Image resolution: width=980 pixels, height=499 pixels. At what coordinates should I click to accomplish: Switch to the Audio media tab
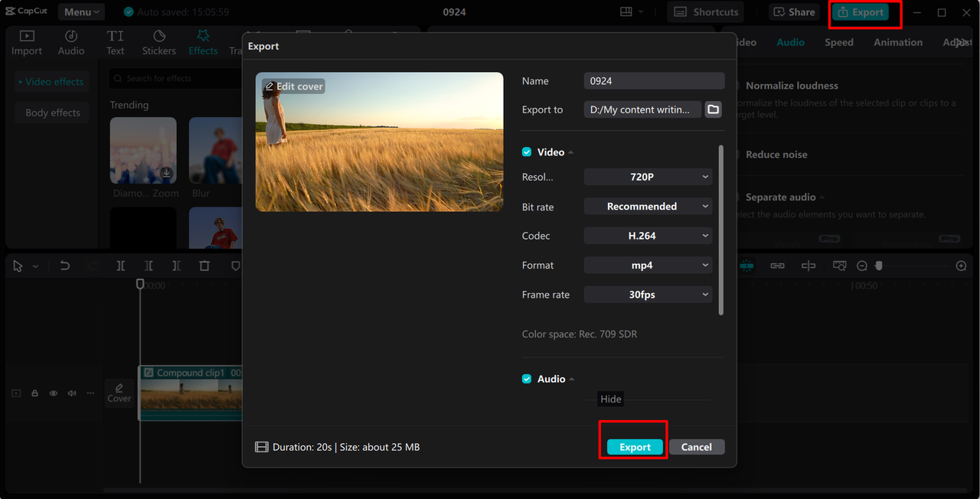[x=71, y=43]
